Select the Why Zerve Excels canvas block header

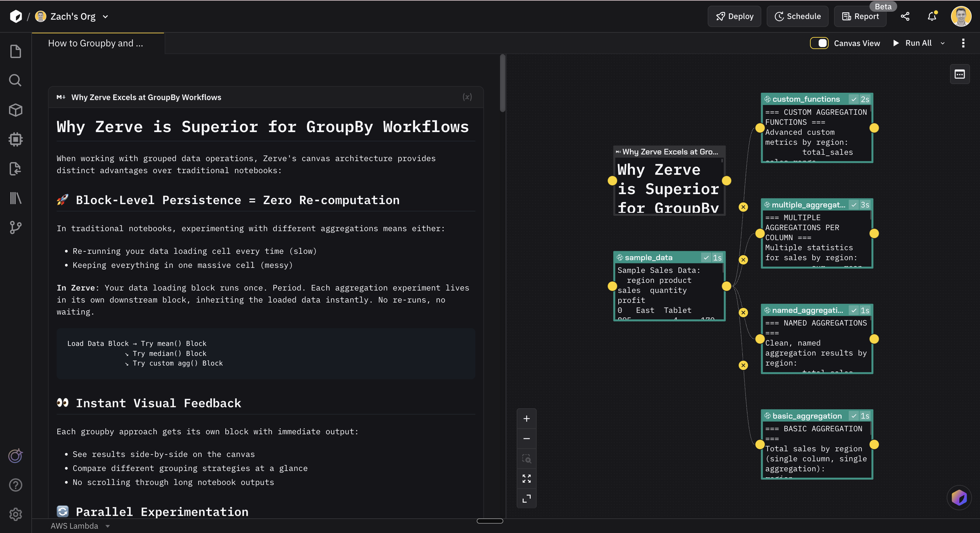click(x=669, y=152)
